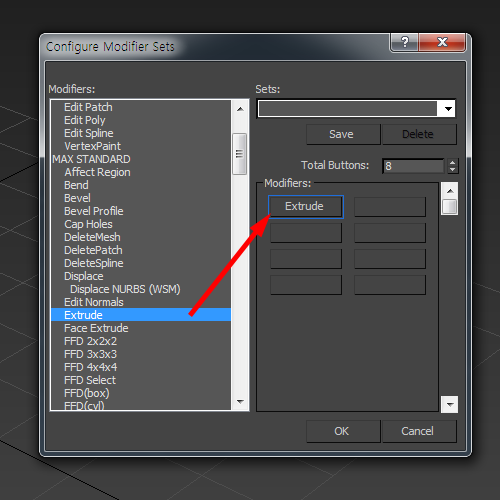The height and width of the screenshot is (500, 500).
Task: Click OK to confirm modifier sets
Action: [x=343, y=431]
